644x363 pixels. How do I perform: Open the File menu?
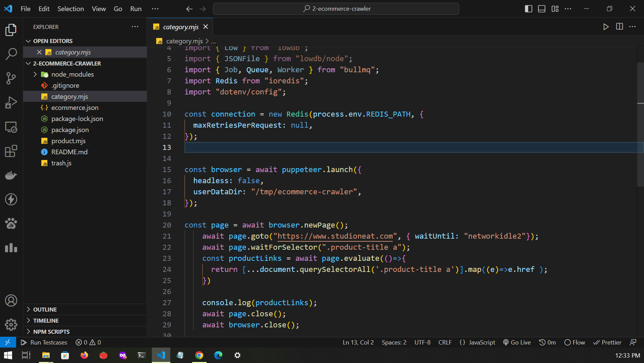pyautogui.click(x=26, y=9)
